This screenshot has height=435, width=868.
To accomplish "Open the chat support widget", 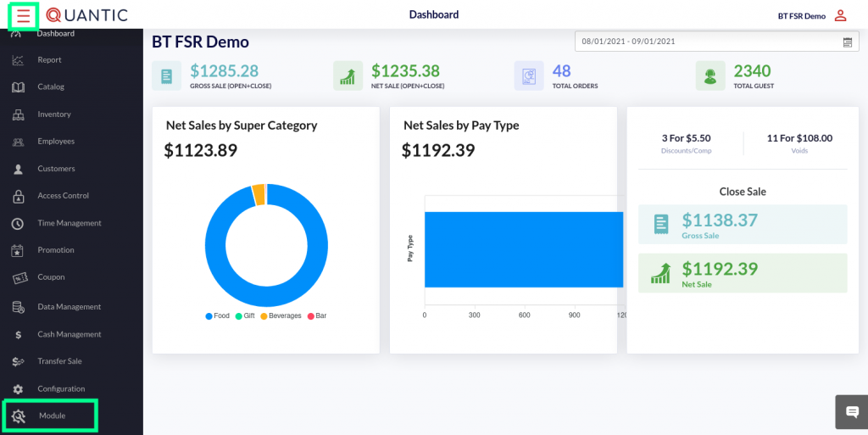I will (x=852, y=412).
